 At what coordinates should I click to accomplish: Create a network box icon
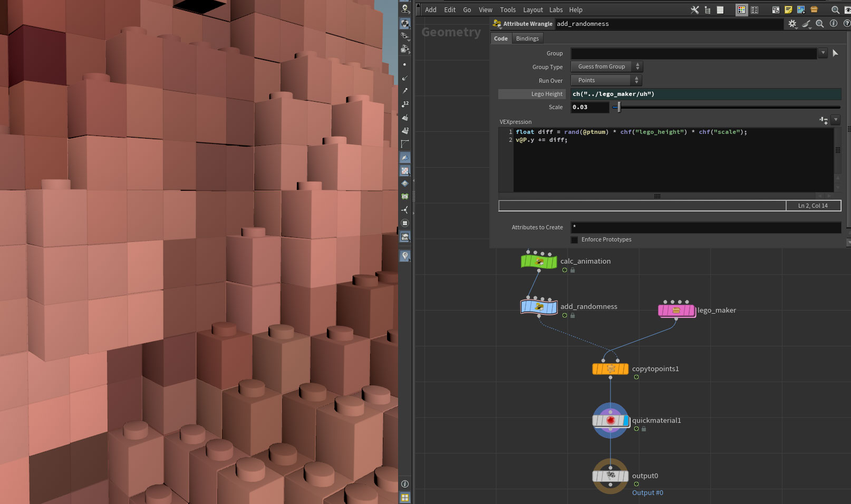pos(776,9)
